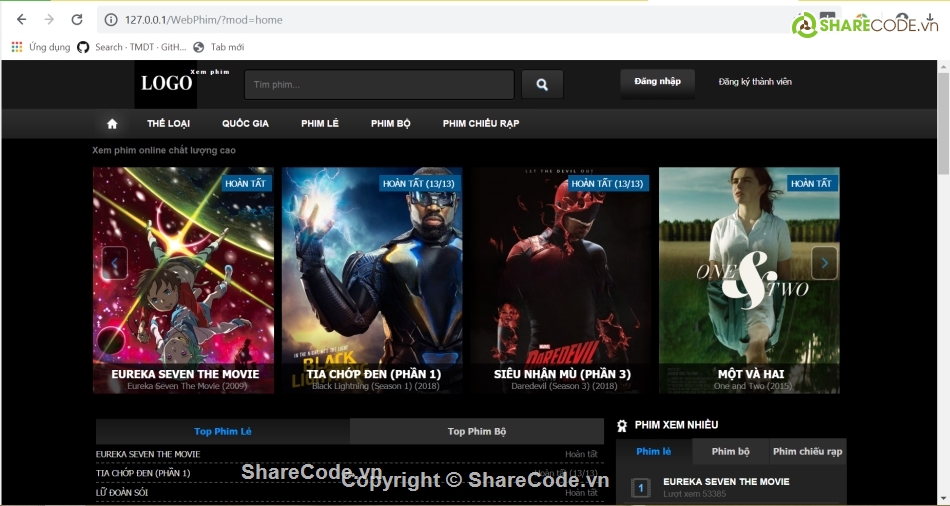Switch to Top Phim Lẻ tab

pyautogui.click(x=222, y=431)
